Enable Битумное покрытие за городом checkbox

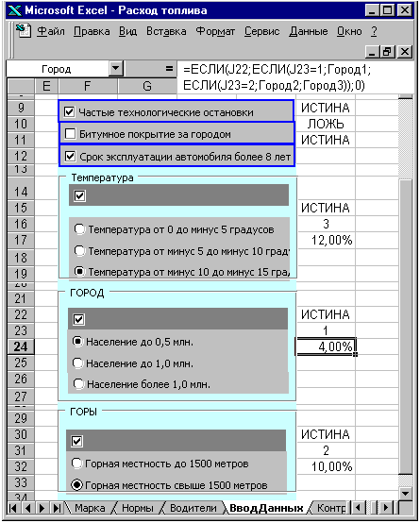(x=71, y=134)
